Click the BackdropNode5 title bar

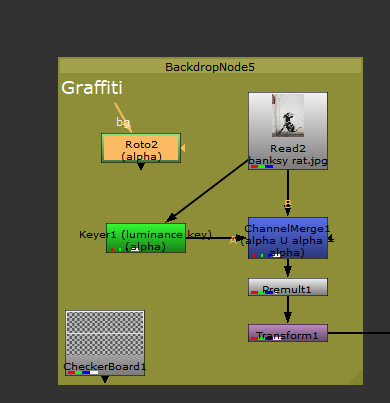point(210,67)
